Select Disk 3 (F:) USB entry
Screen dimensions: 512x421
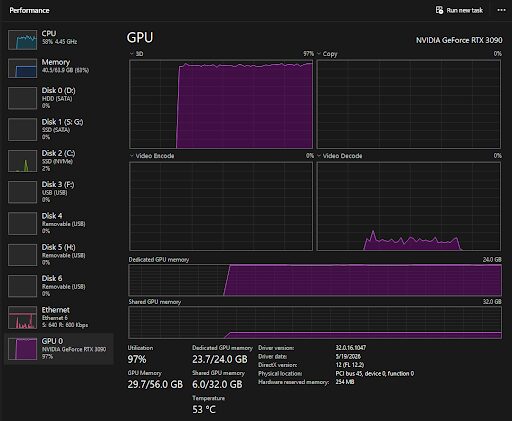click(x=59, y=192)
